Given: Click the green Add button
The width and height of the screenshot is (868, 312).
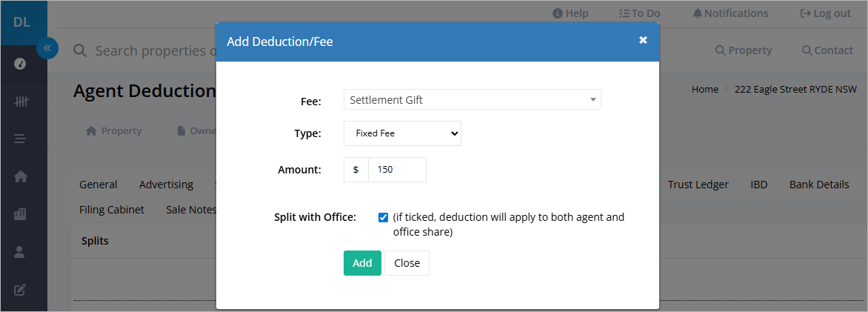Looking at the screenshot, I should (x=363, y=263).
